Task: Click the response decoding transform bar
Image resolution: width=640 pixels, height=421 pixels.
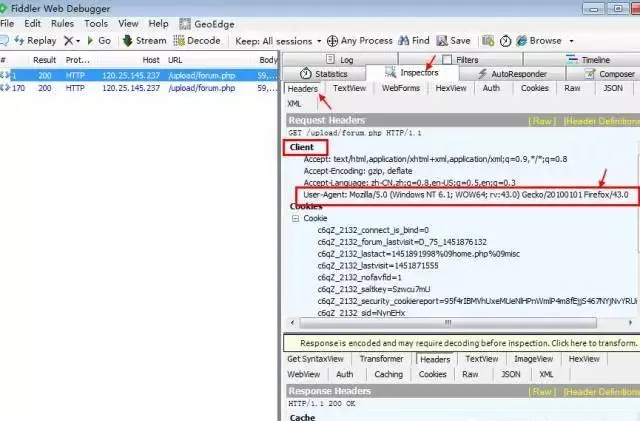Action: click(462, 343)
